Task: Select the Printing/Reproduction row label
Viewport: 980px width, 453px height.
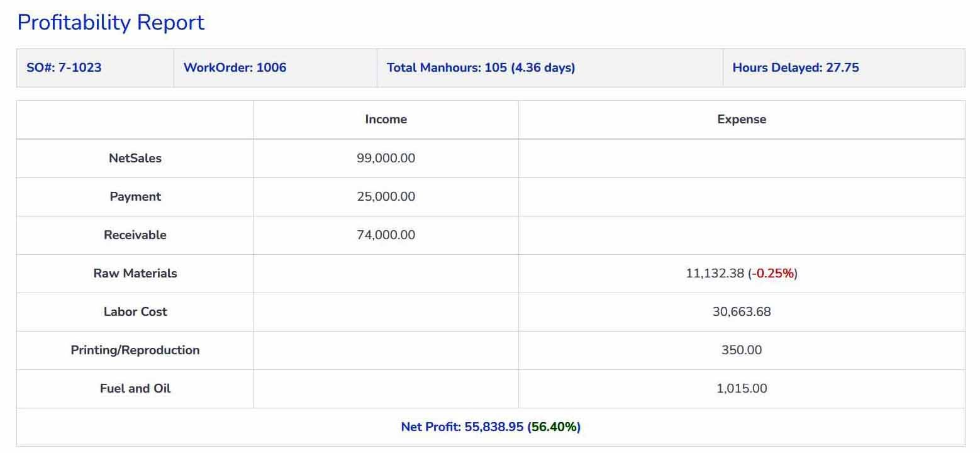Action: (135, 350)
